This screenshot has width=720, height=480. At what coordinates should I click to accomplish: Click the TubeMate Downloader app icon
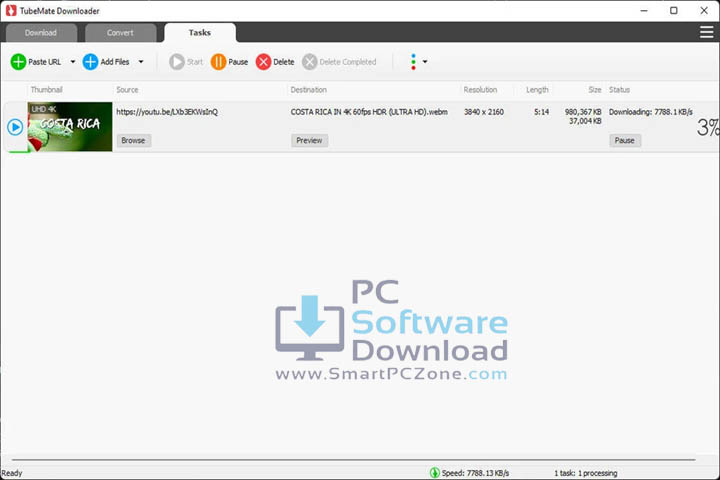tap(11, 10)
